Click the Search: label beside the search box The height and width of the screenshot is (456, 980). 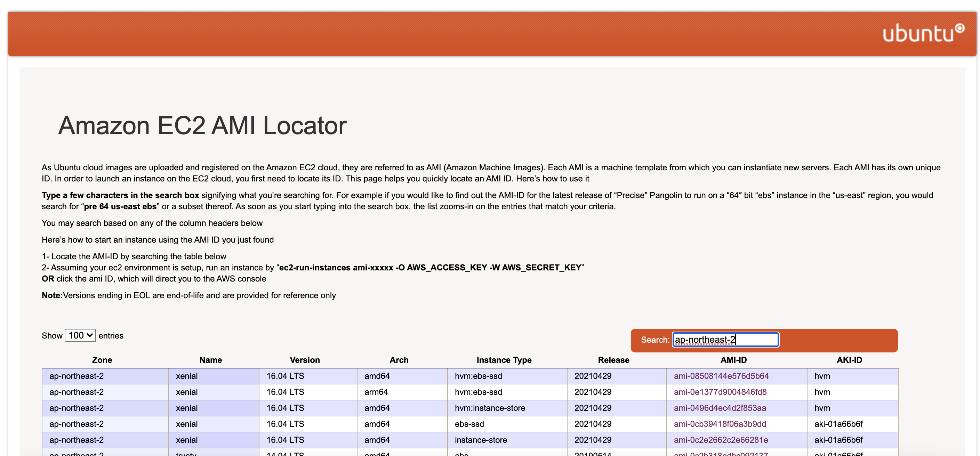(x=655, y=340)
